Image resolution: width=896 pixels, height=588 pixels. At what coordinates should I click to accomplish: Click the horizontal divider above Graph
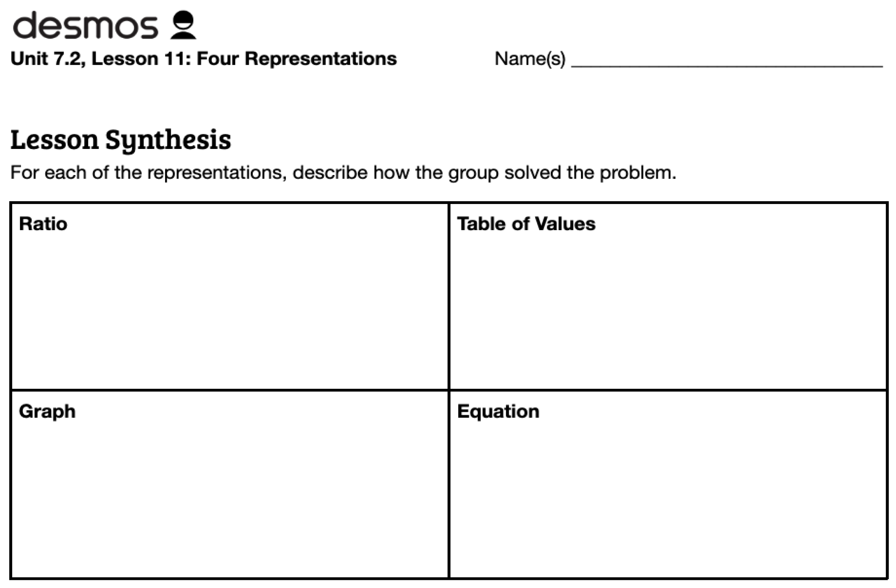[x=230, y=390]
